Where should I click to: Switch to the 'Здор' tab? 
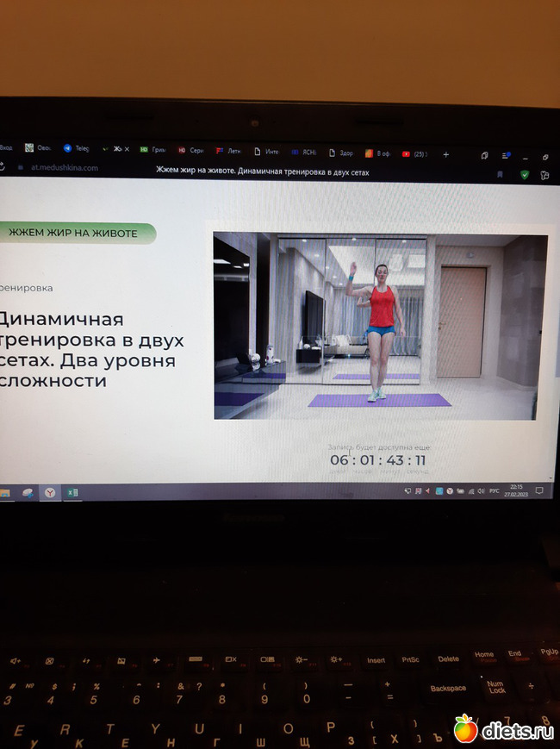(x=341, y=153)
